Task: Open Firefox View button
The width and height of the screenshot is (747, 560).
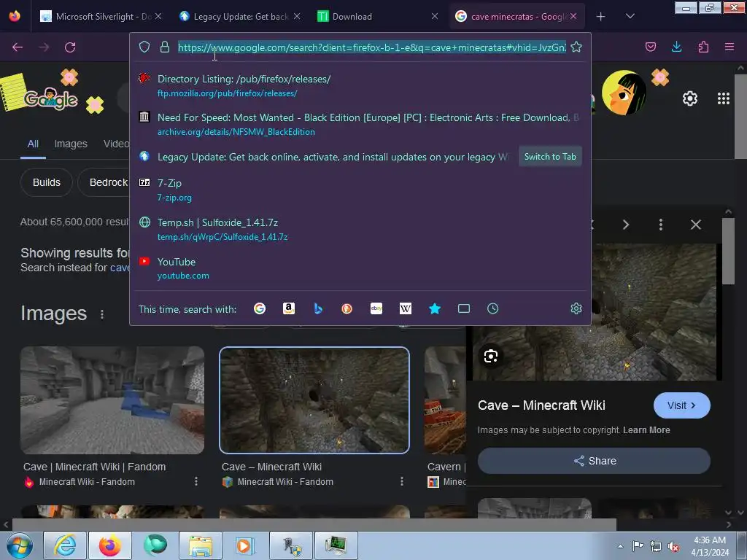Action: 15,16
